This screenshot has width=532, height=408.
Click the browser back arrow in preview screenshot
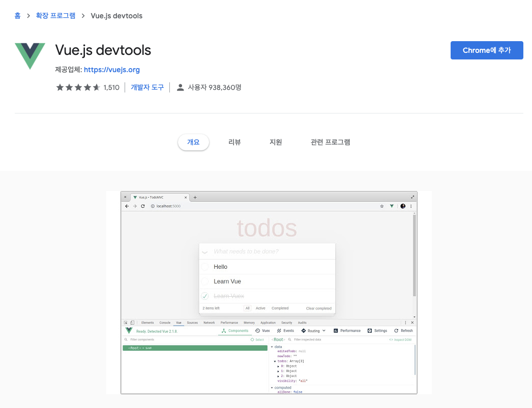tap(127, 206)
